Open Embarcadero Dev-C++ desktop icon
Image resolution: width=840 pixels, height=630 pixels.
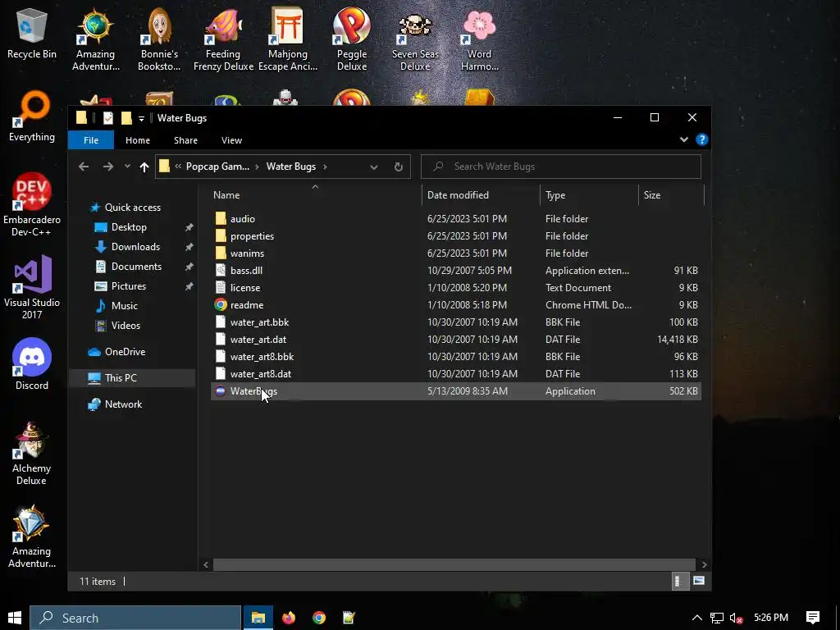[32, 204]
